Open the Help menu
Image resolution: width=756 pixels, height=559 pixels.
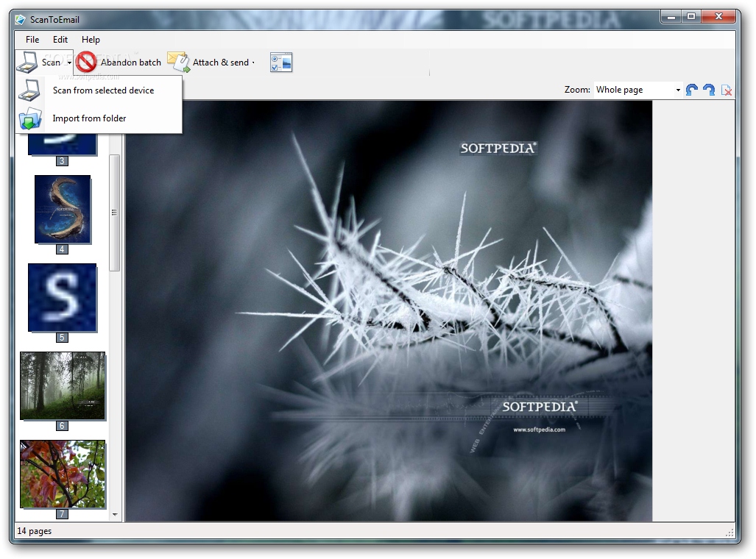(91, 40)
